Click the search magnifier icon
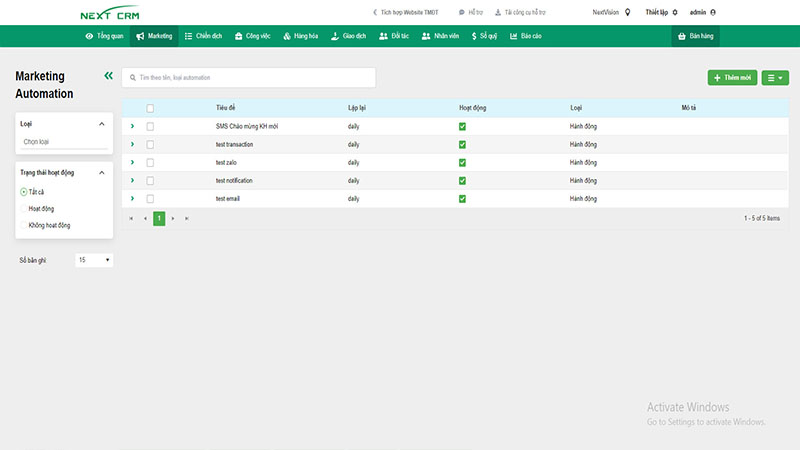Image resolution: width=800 pixels, height=450 pixels. (x=133, y=78)
